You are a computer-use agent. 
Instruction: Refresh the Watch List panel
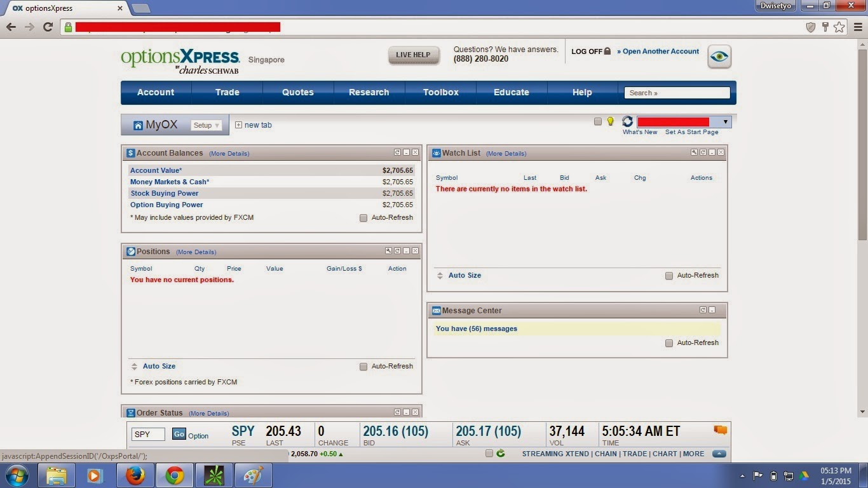[x=703, y=152]
